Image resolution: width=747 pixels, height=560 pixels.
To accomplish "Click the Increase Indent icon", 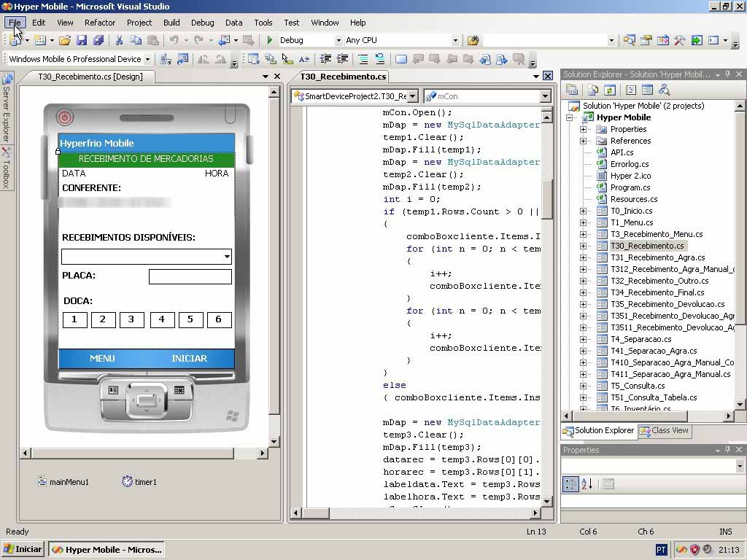I will 342,59.
